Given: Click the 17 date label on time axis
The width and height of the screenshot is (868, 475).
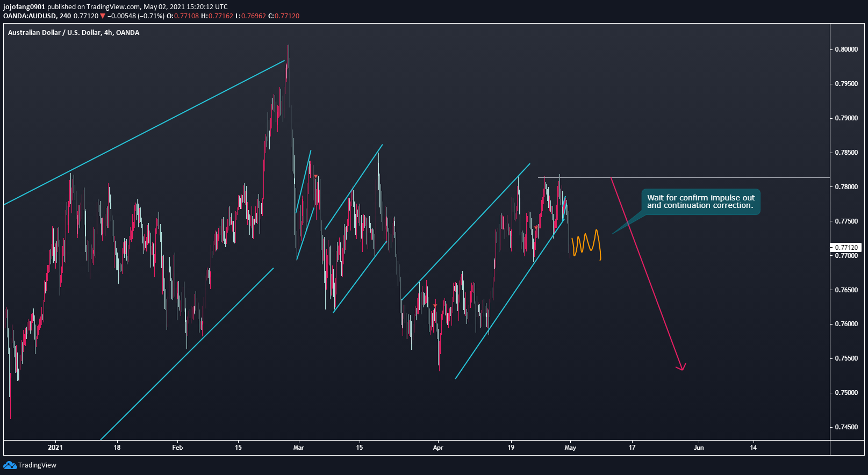Looking at the screenshot, I should 632,448.
